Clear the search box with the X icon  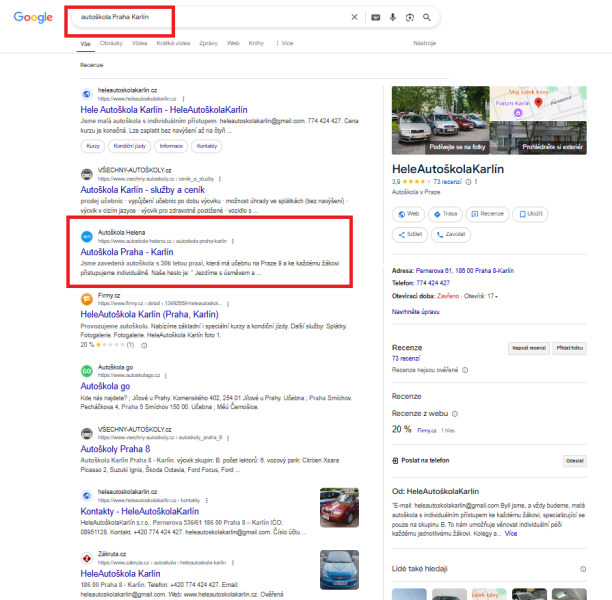click(x=354, y=17)
